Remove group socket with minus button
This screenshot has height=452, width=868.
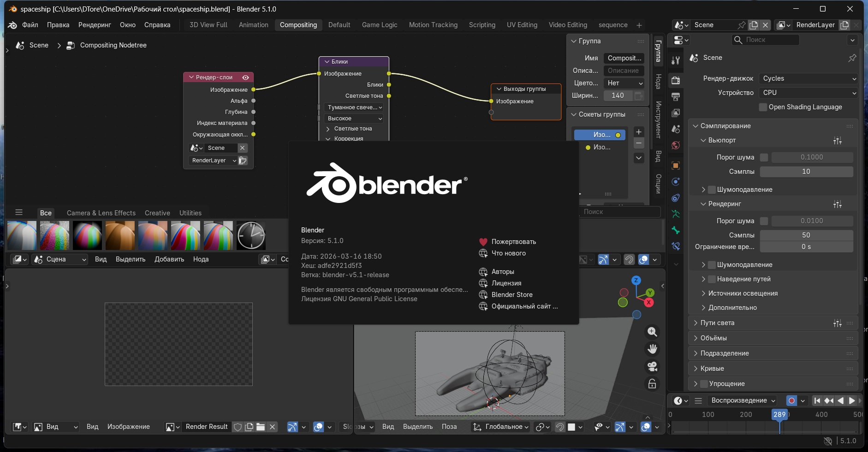point(639,143)
